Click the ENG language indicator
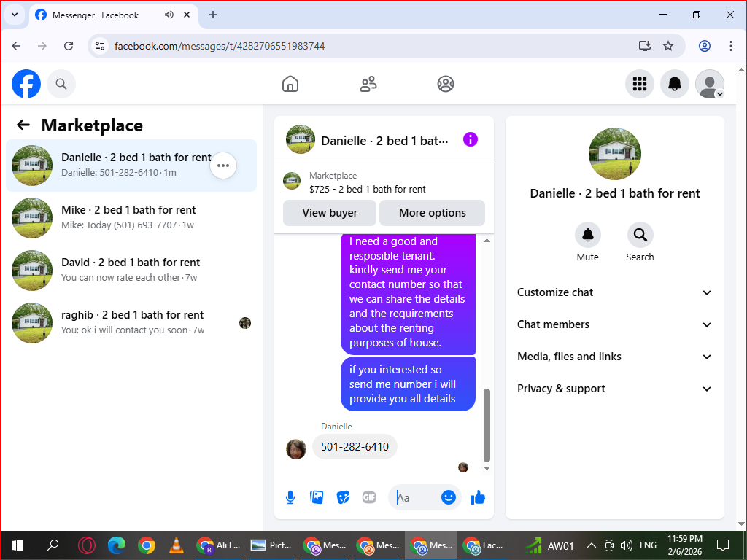Screen dimensions: 747x560 click(x=648, y=545)
